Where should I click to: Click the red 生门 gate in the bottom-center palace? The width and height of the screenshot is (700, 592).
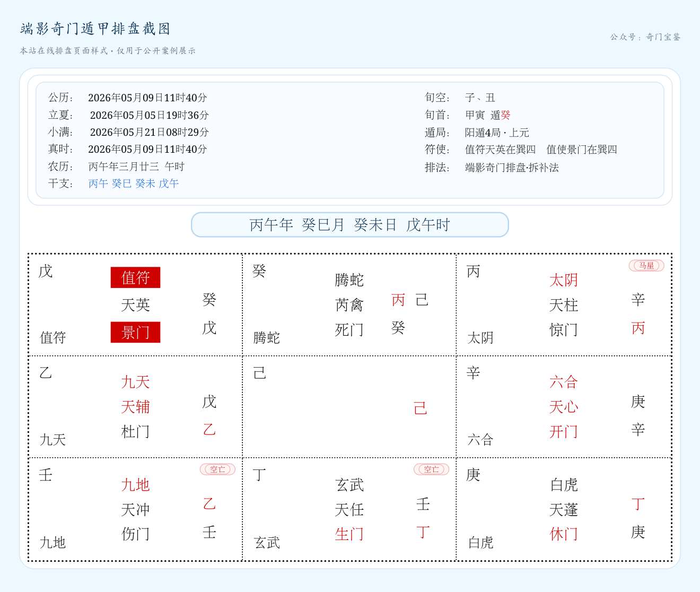pyautogui.click(x=349, y=534)
